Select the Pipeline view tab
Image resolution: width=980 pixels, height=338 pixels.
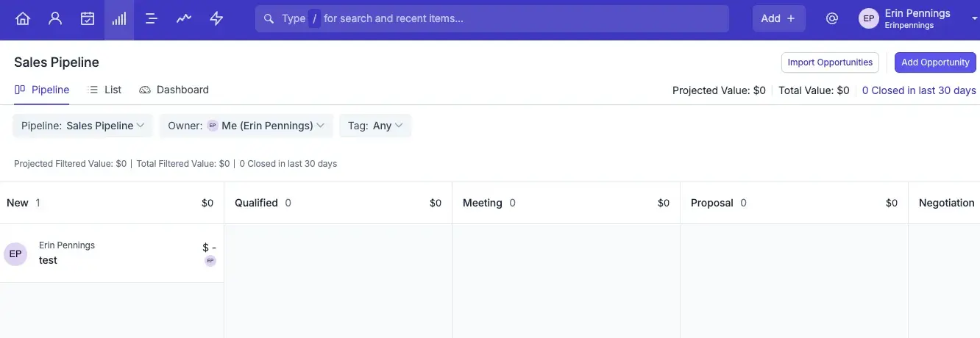[x=42, y=90]
